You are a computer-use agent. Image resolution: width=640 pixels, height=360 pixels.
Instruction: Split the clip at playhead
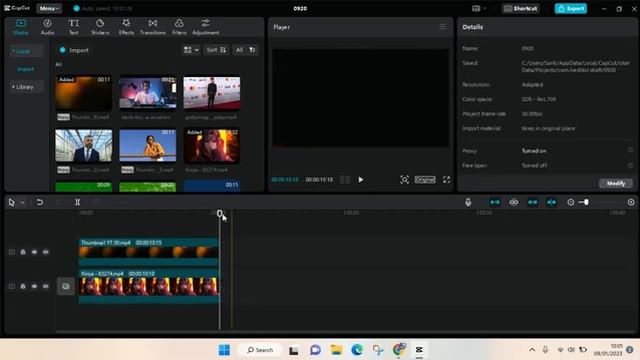78,202
